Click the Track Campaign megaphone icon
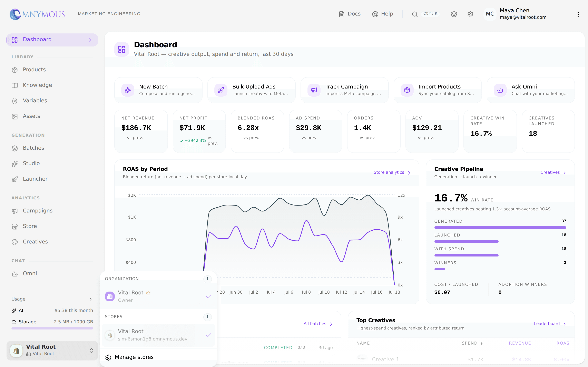This screenshot has width=588, height=367. (x=314, y=90)
